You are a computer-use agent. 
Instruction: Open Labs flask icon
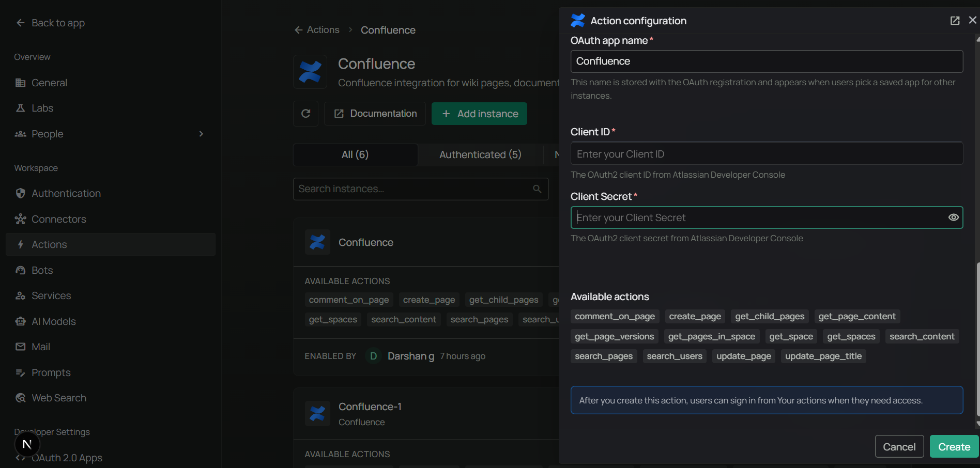click(21, 108)
